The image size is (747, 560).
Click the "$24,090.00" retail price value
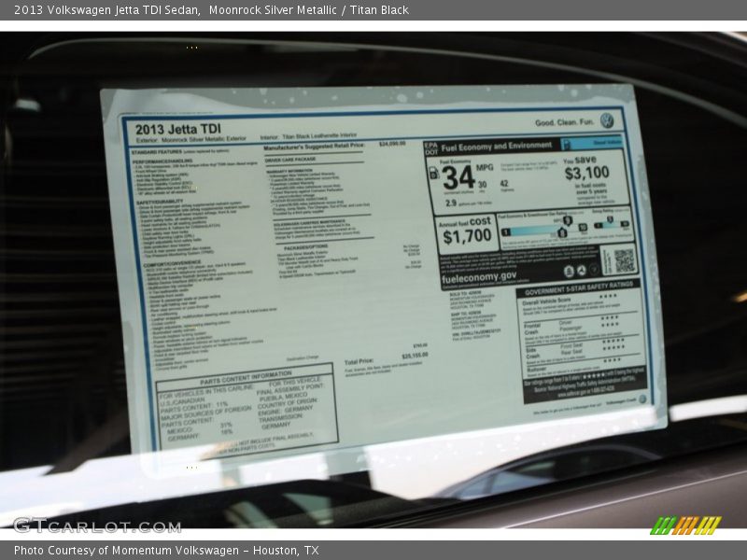[x=392, y=144]
